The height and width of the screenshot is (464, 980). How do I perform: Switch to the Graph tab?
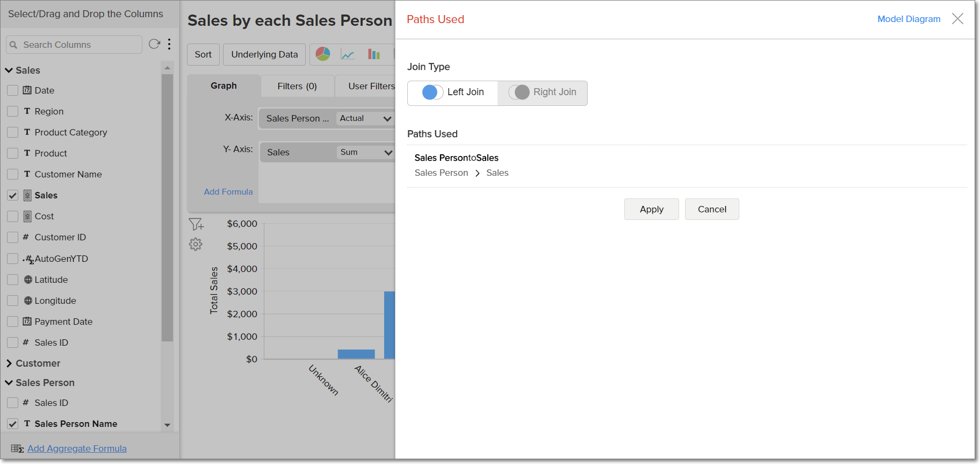224,86
